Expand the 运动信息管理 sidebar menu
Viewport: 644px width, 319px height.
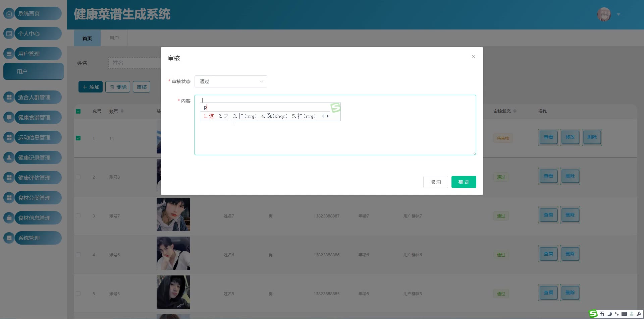[38, 137]
